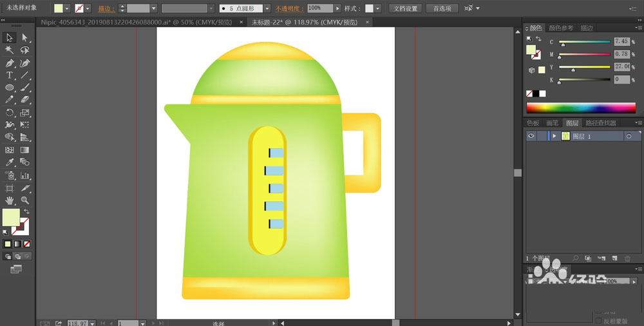Select the Type tool

(10, 75)
